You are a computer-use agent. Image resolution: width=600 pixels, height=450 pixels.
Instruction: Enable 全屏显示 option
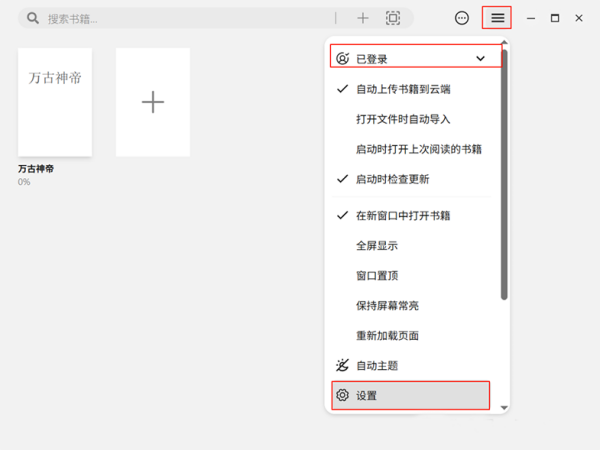(410, 245)
